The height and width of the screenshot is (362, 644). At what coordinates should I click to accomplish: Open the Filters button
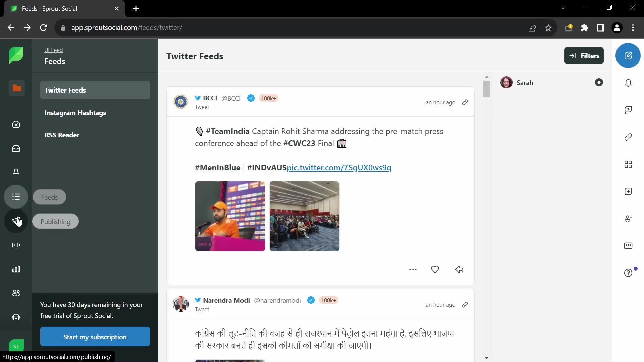[x=584, y=56]
